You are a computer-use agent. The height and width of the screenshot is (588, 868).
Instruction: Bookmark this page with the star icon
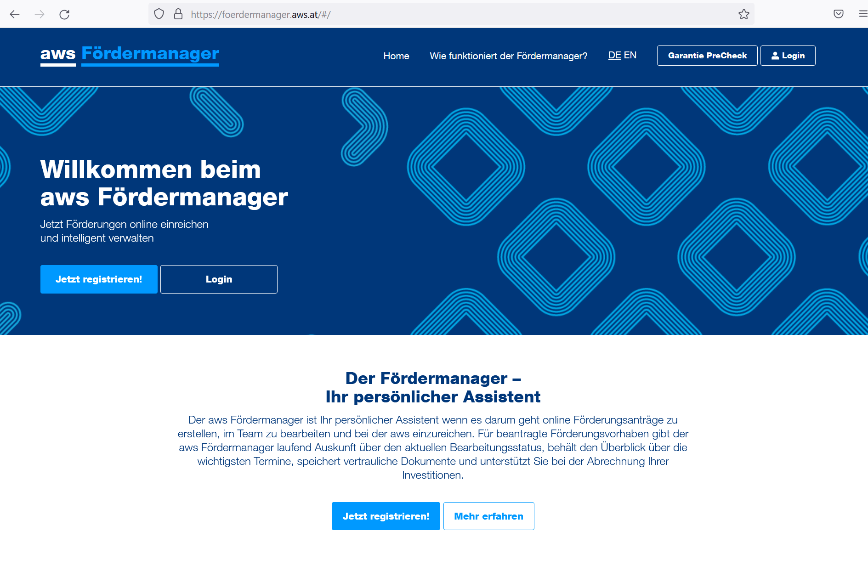[744, 14]
